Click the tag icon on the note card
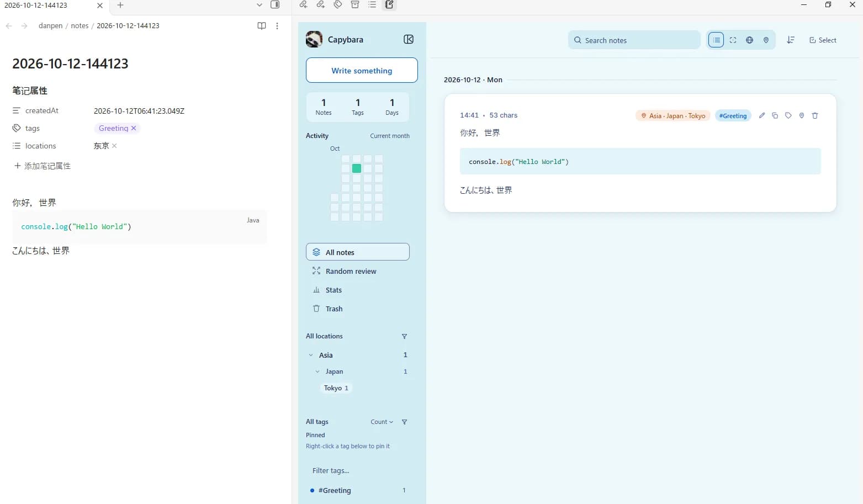 tap(788, 115)
